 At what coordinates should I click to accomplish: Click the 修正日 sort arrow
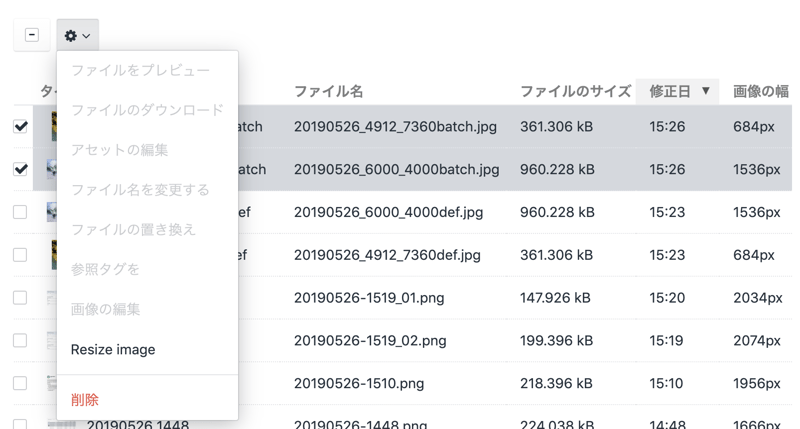705,91
